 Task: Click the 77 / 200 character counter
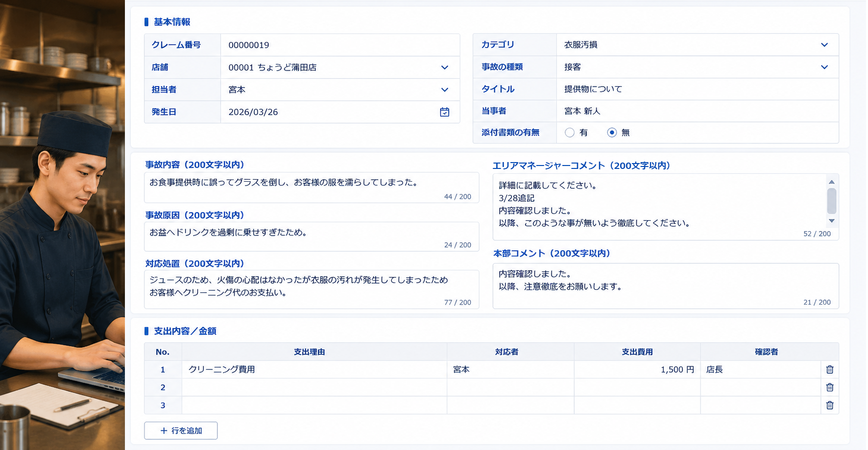(458, 303)
